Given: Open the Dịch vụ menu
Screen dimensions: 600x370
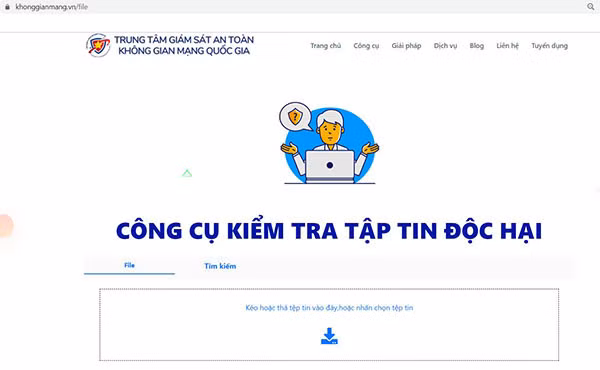Looking at the screenshot, I should point(445,46).
